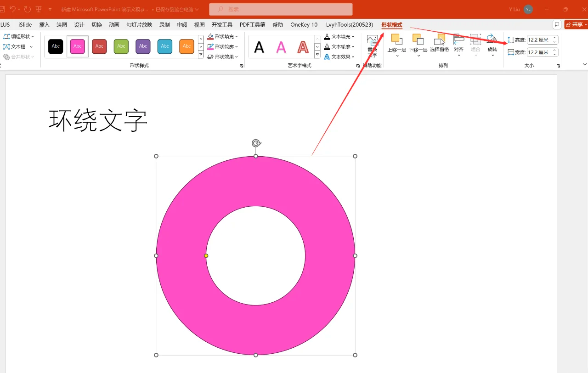Screen dimensions: 588x373
Task: Apply the green Abc shape style
Action: [x=121, y=46]
